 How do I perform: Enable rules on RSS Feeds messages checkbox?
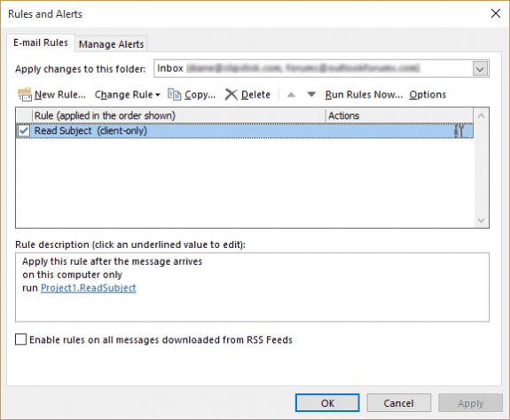pyautogui.click(x=20, y=339)
